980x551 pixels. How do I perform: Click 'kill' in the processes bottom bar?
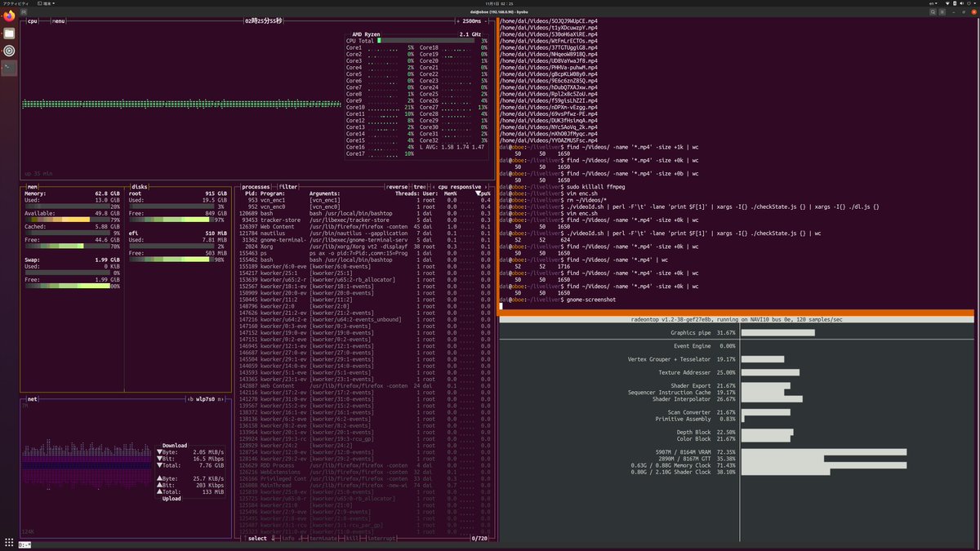point(353,538)
